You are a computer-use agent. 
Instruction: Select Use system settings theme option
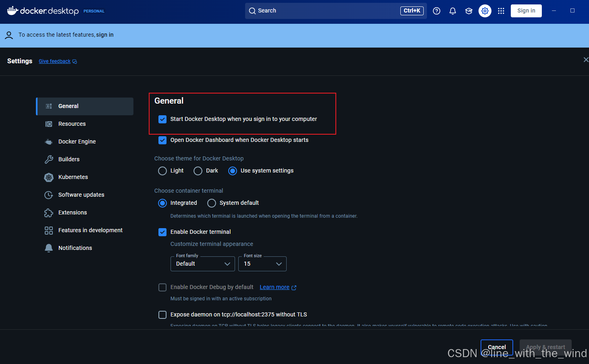point(233,171)
